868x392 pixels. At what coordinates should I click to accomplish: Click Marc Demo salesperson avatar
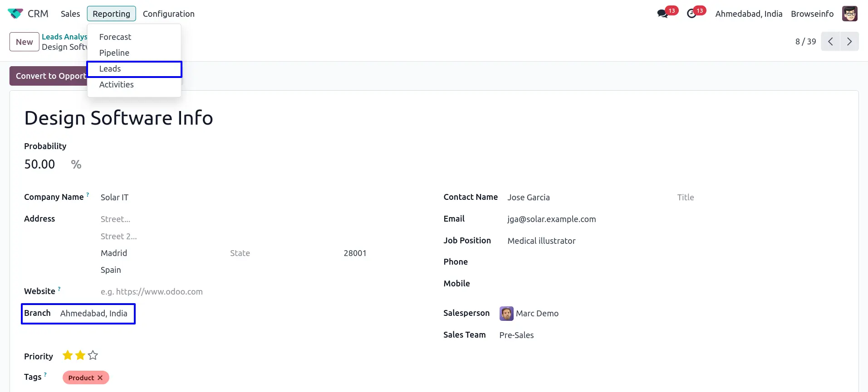coord(506,314)
